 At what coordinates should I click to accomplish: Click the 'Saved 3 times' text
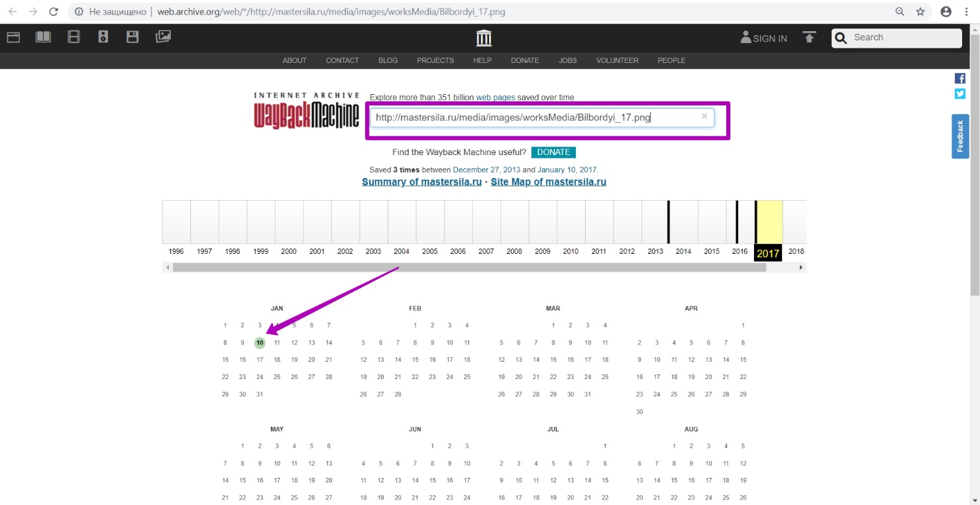394,170
